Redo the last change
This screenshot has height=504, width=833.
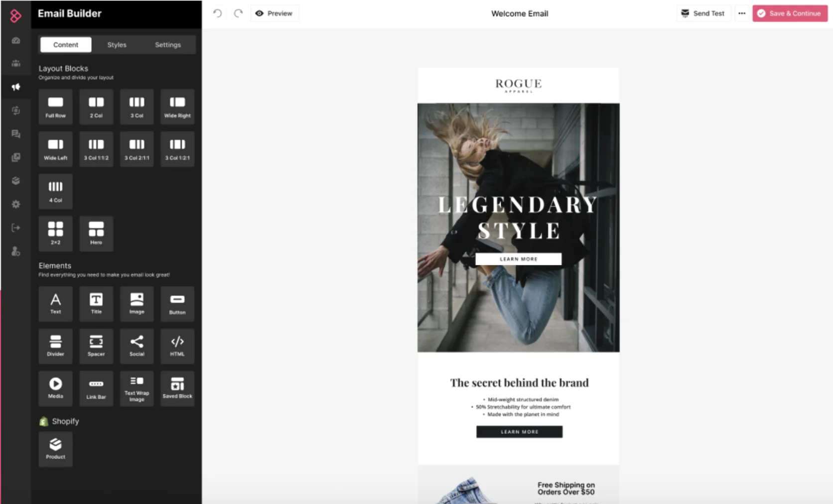(x=239, y=13)
